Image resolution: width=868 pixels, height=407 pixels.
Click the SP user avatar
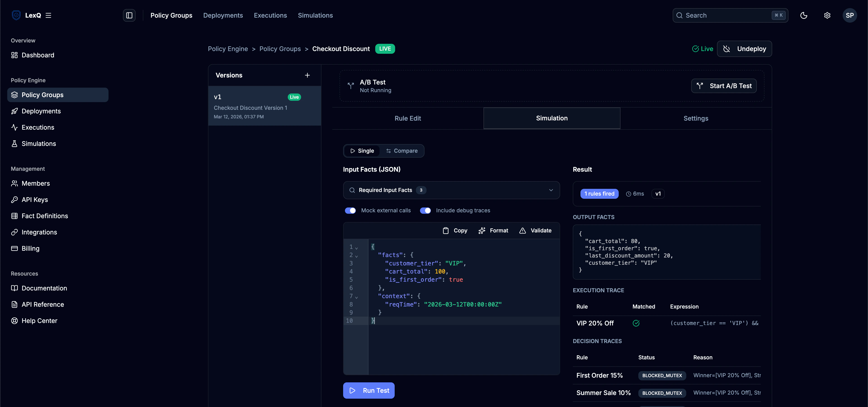pos(849,15)
